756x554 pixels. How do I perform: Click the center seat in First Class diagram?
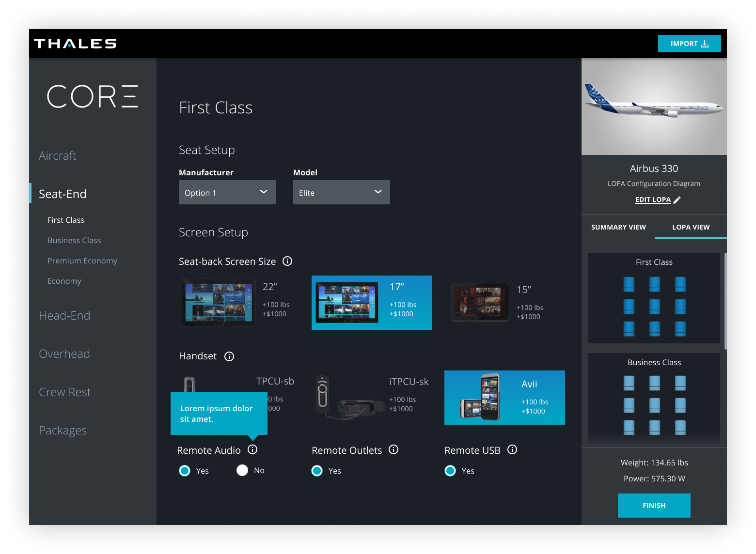(655, 306)
